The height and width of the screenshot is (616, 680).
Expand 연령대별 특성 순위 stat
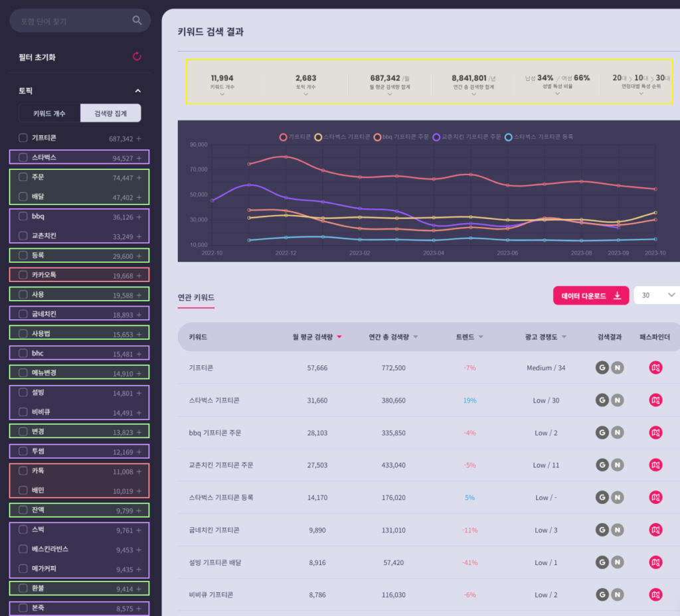[641, 94]
